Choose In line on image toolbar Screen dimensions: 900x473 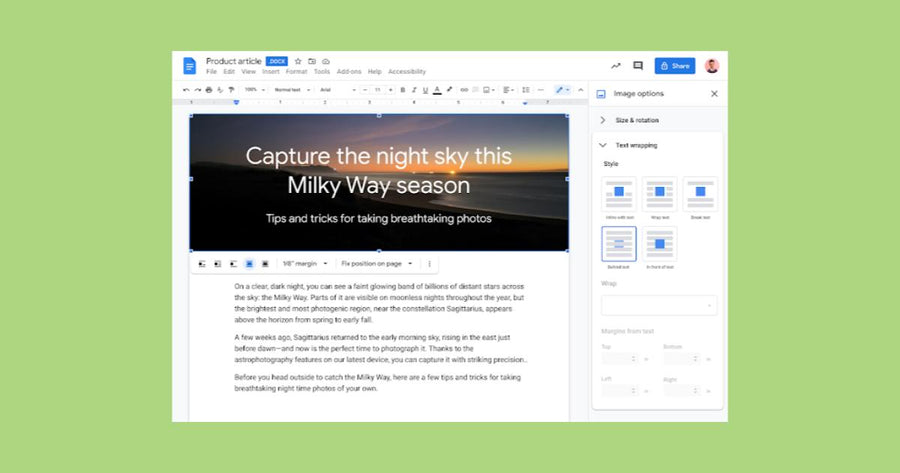coord(202,264)
